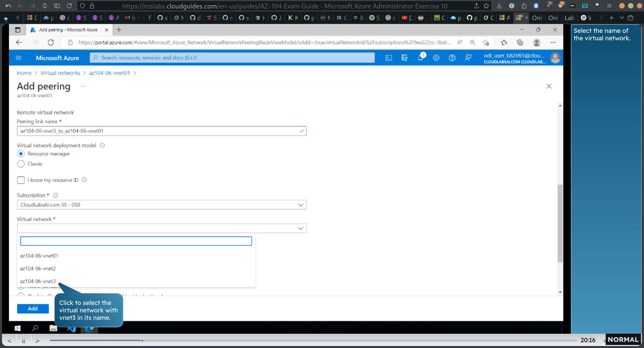Screen dimensions: 644x348
Task: Go to Home breadcrumb
Action: 24,73
